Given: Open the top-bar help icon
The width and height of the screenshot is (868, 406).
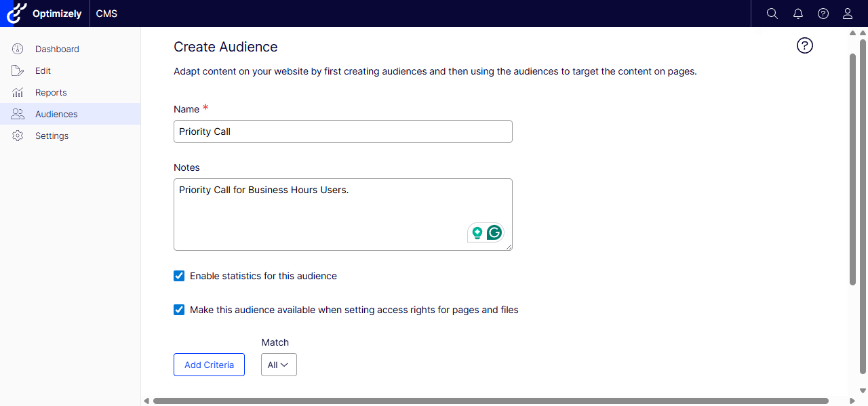Looking at the screenshot, I should [823, 13].
